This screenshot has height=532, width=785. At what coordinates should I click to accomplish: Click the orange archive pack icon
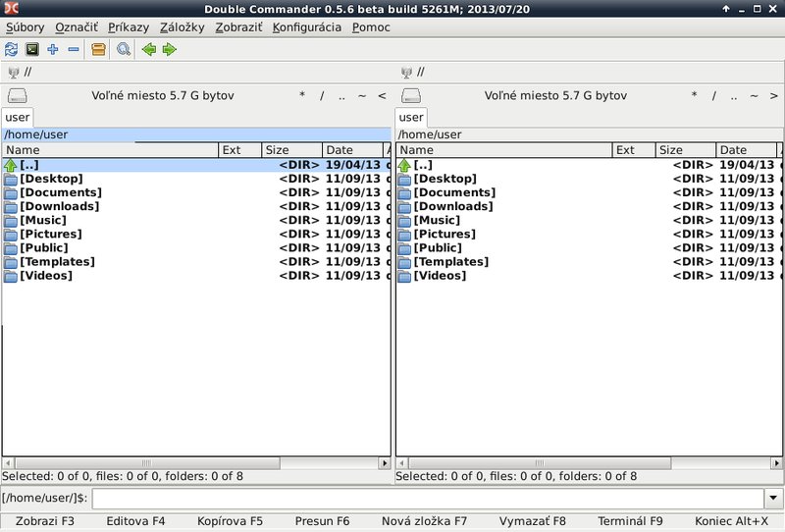(98, 49)
